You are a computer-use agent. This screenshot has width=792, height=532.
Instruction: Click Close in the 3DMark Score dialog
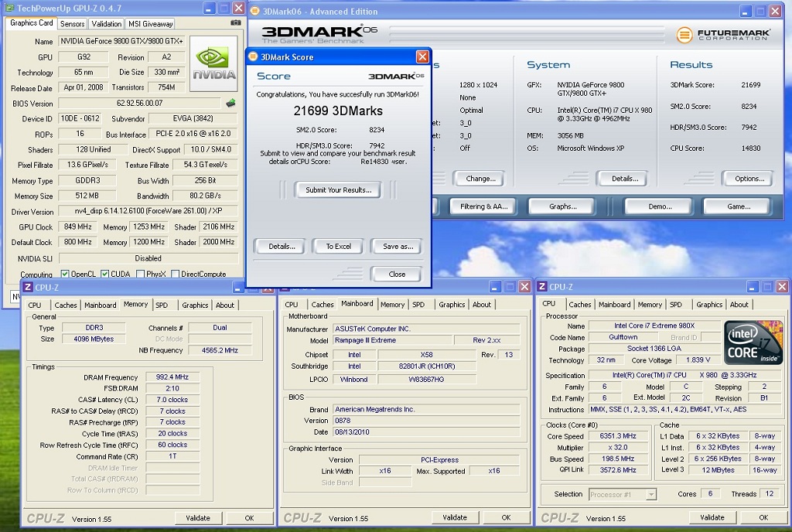click(397, 274)
